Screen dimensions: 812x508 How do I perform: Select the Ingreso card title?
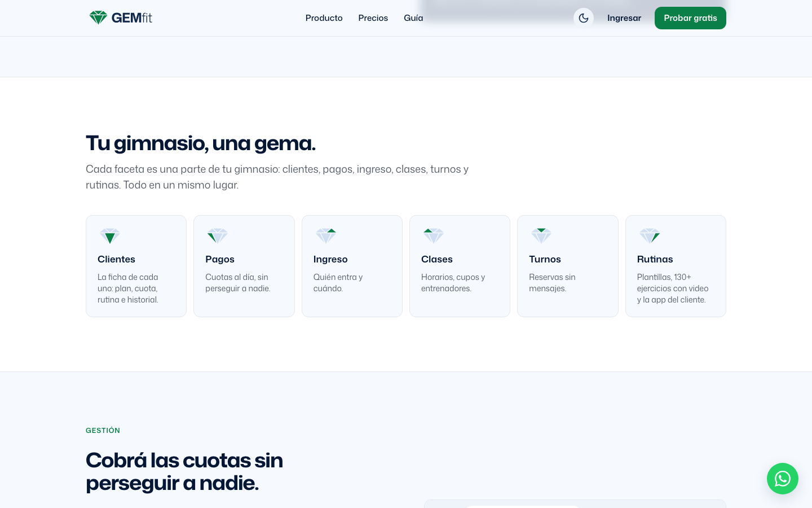(x=330, y=259)
